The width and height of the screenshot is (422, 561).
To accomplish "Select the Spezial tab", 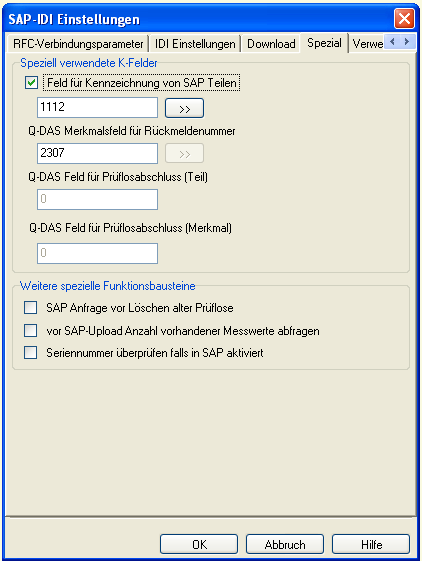I will coord(324,43).
